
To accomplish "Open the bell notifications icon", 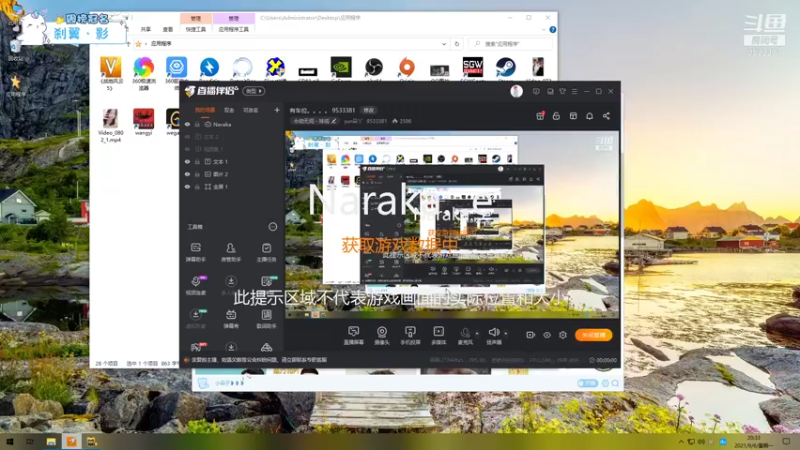I will coord(589,116).
